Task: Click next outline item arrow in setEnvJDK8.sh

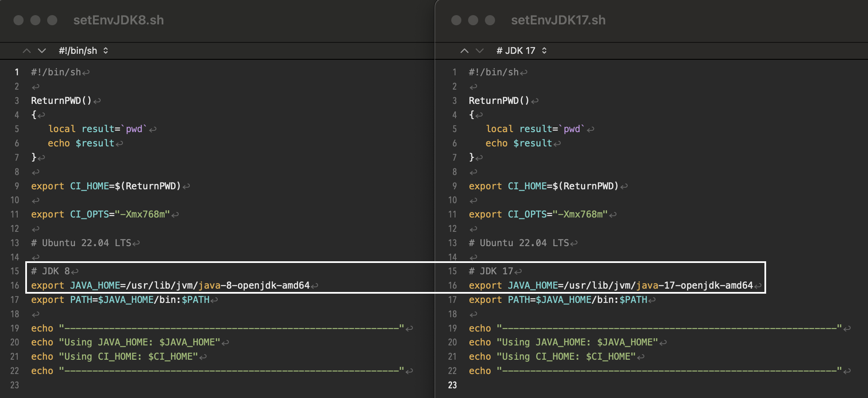Action: click(x=42, y=51)
